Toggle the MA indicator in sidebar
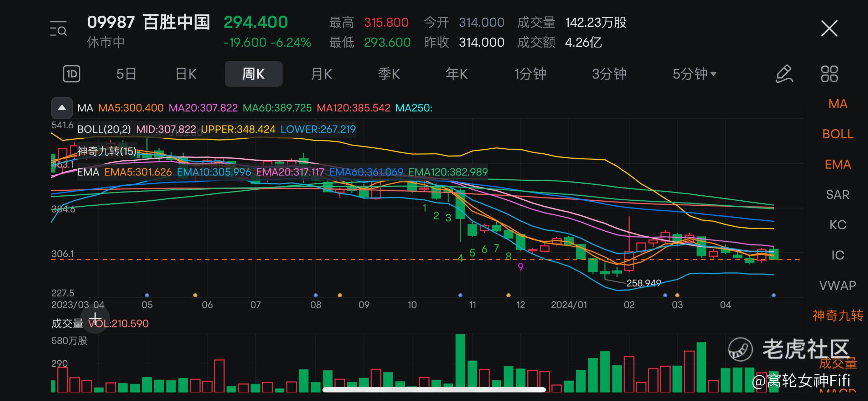 [838, 104]
